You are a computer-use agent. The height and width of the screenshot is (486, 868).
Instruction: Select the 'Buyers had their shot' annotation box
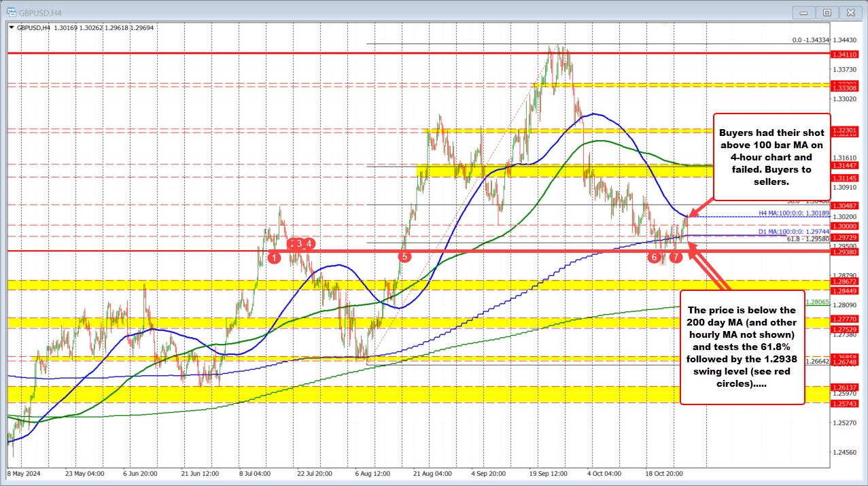771,157
